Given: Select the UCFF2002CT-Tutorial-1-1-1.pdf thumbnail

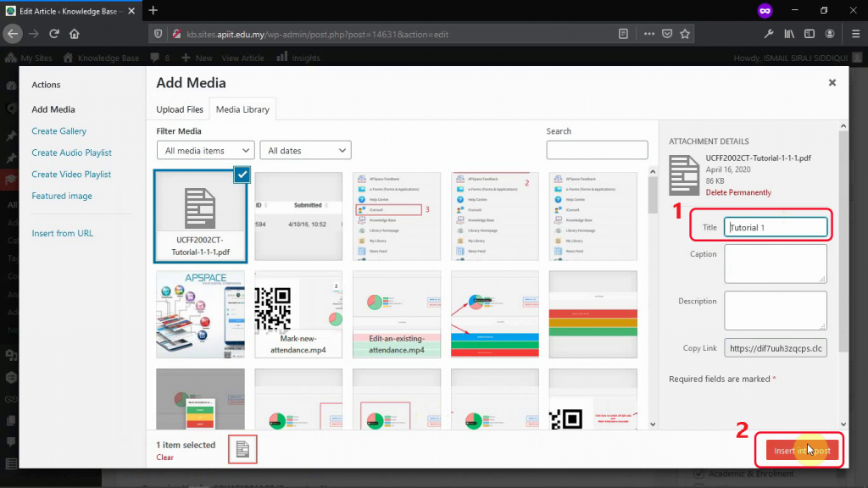Looking at the screenshot, I should (x=200, y=216).
